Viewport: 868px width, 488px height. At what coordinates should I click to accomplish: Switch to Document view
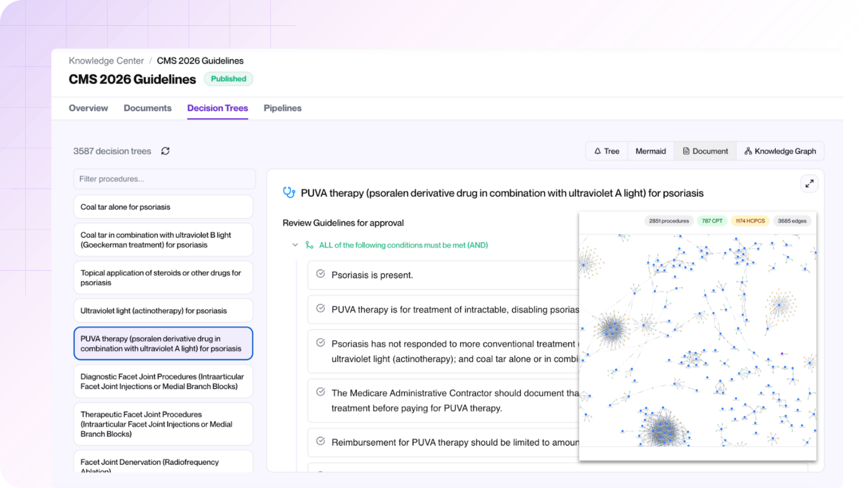pyautogui.click(x=705, y=151)
